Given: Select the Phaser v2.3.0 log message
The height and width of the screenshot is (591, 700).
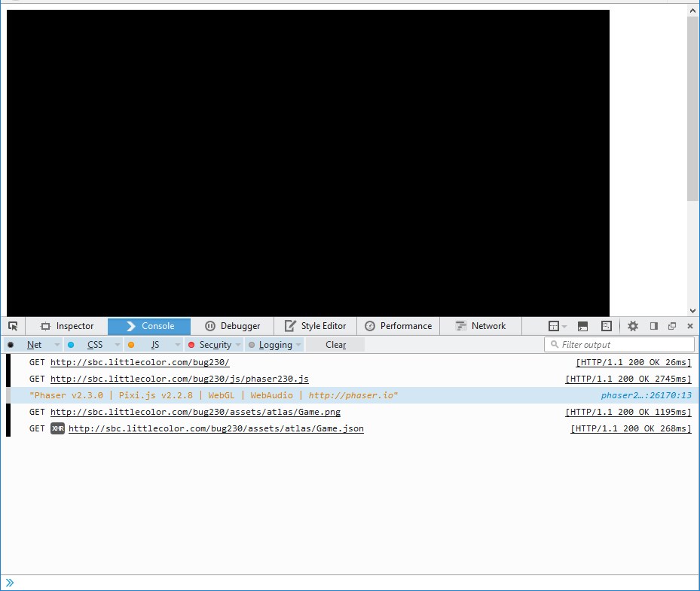Looking at the screenshot, I should [x=213, y=395].
